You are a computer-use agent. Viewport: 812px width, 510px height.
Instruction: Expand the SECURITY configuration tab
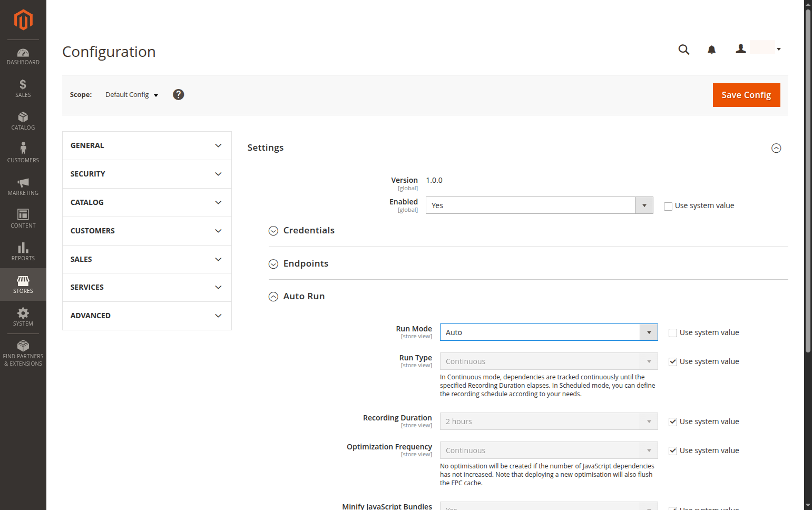147,174
